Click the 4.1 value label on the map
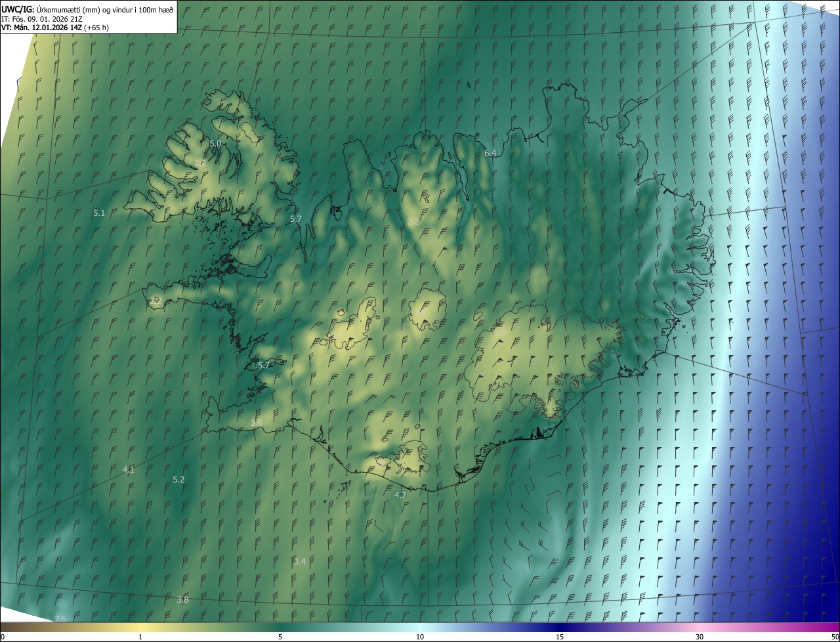 [128, 469]
